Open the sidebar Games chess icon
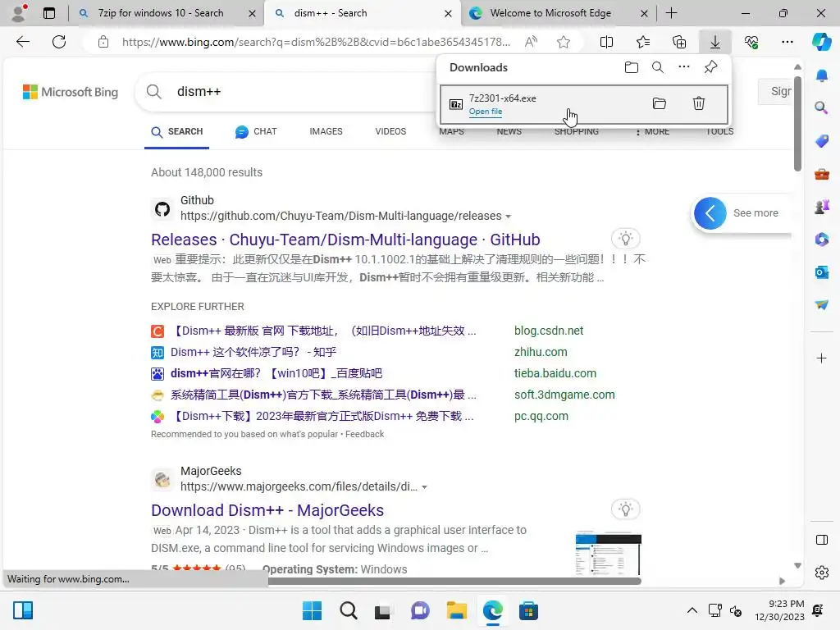The height and width of the screenshot is (630, 840). pos(822,206)
